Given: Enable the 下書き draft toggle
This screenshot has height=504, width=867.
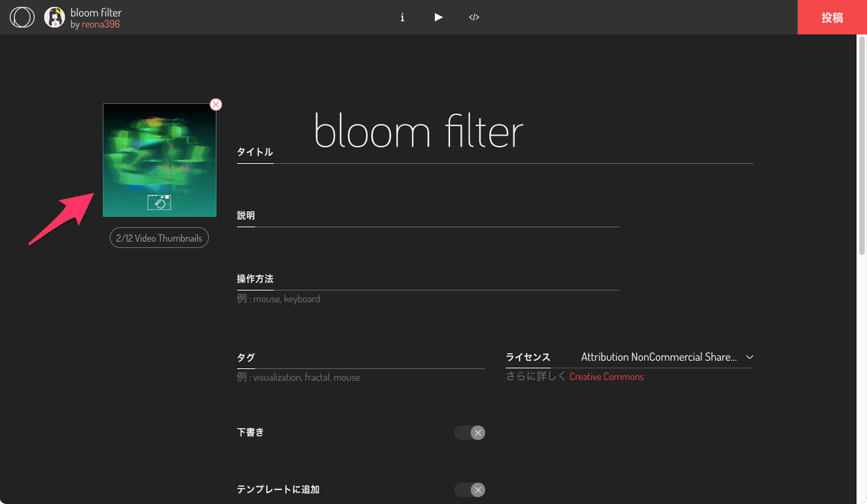Looking at the screenshot, I should 469,432.
